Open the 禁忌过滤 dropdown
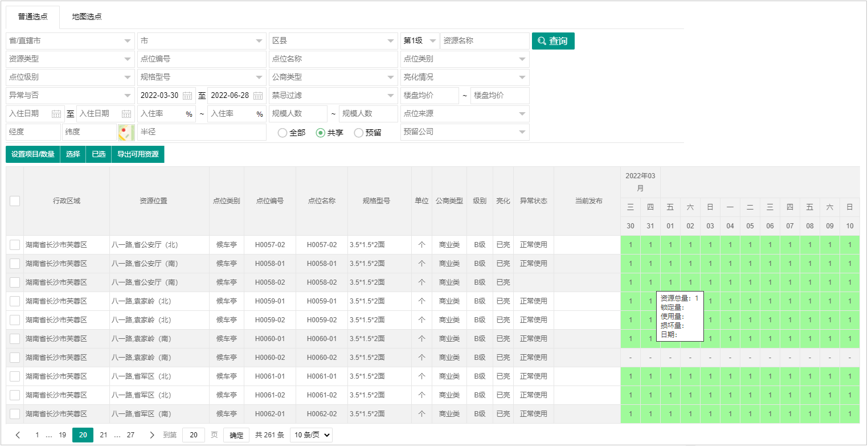868x447 pixels. (333, 96)
